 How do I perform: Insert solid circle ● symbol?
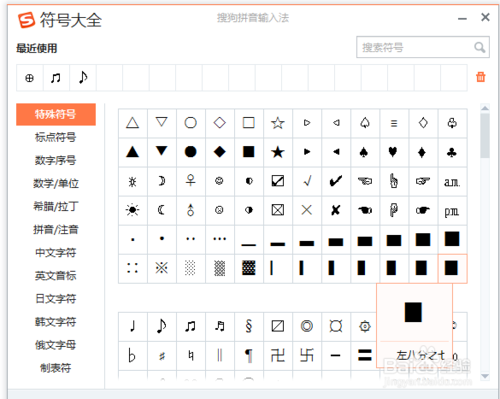[191, 152]
